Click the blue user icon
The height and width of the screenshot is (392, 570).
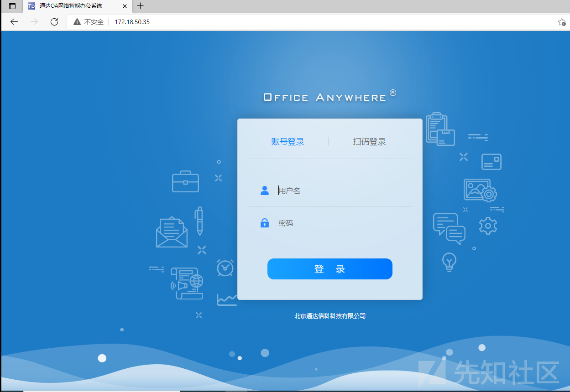pos(265,191)
